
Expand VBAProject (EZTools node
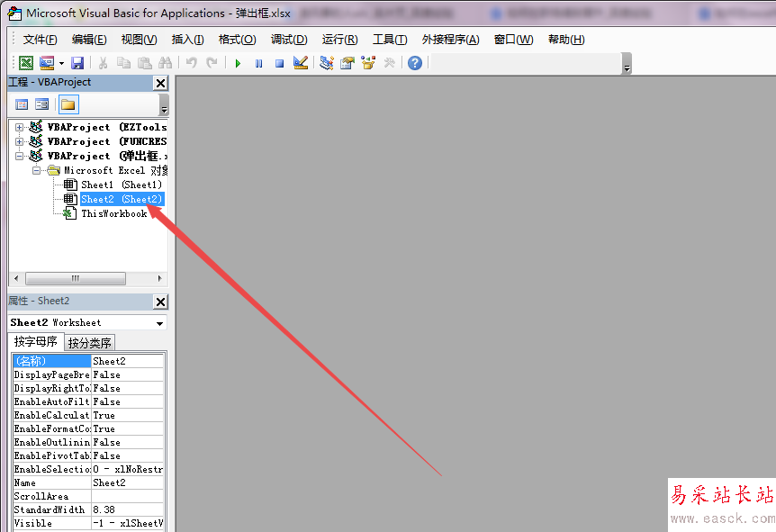pyautogui.click(x=19, y=127)
